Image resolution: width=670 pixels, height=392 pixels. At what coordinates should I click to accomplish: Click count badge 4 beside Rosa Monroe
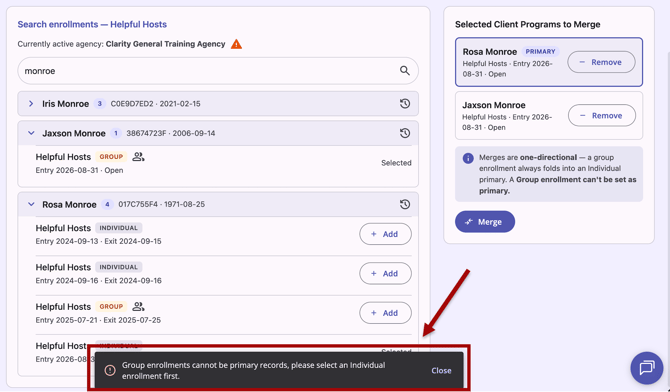(x=107, y=204)
